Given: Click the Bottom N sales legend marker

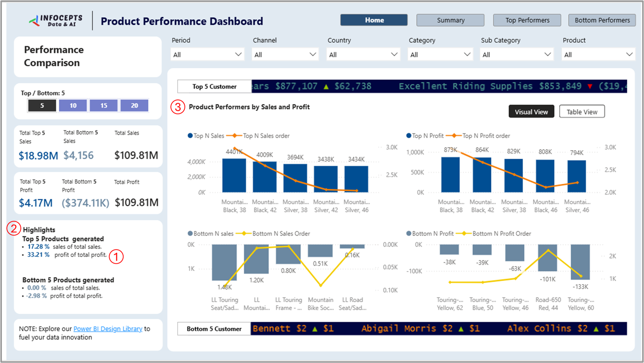Looking at the screenshot, I should point(190,233).
